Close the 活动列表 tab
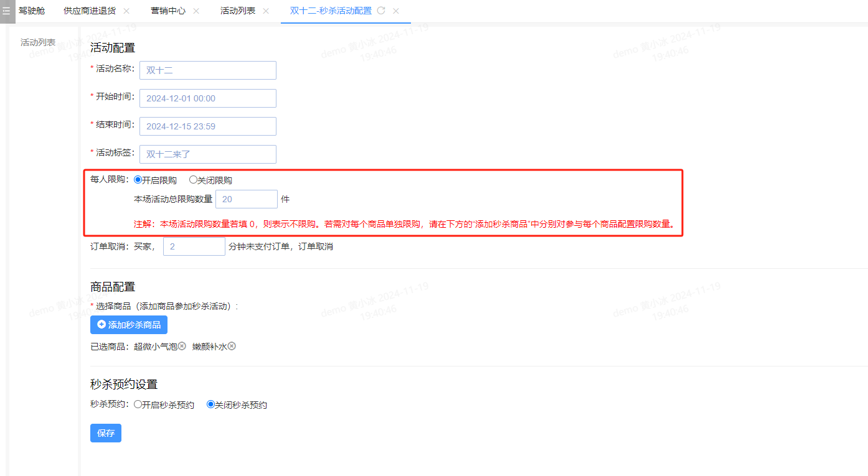Image resolution: width=868 pixels, height=476 pixels. pos(266,11)
